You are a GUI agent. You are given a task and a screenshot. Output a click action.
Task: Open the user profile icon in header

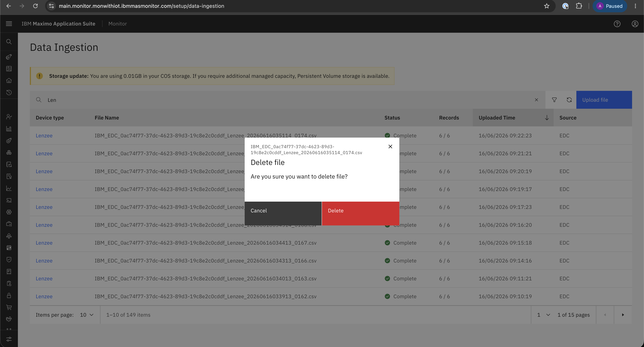click(x=635, y=24)
